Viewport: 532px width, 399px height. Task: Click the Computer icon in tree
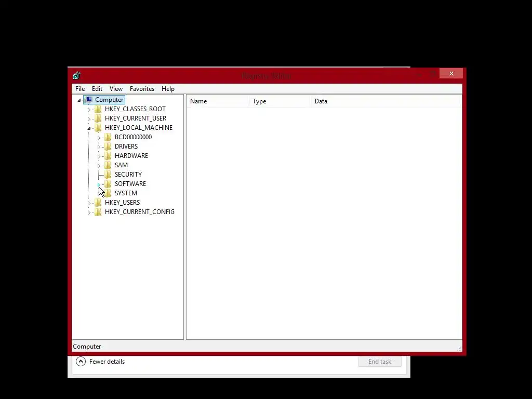click(89, 99)
